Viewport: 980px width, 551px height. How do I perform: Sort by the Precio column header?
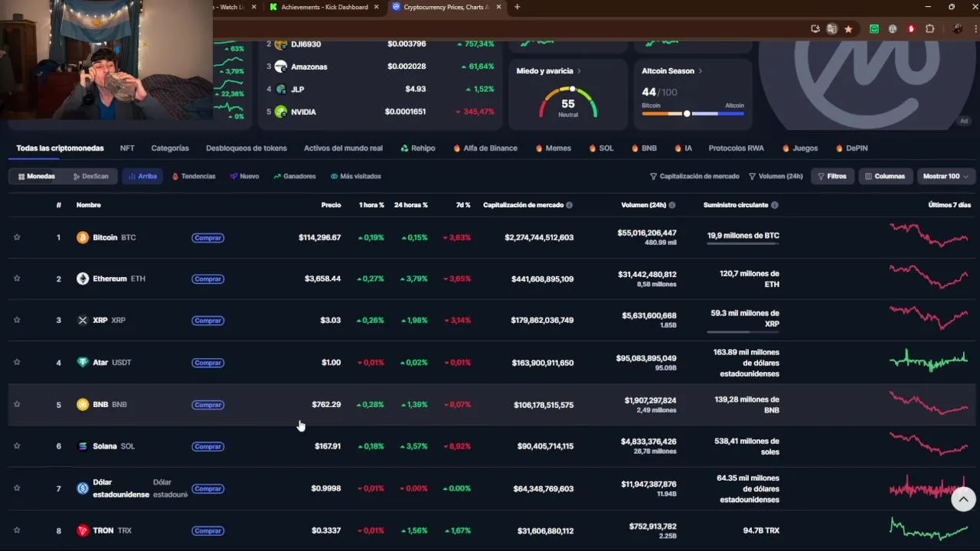pos(331,205)
